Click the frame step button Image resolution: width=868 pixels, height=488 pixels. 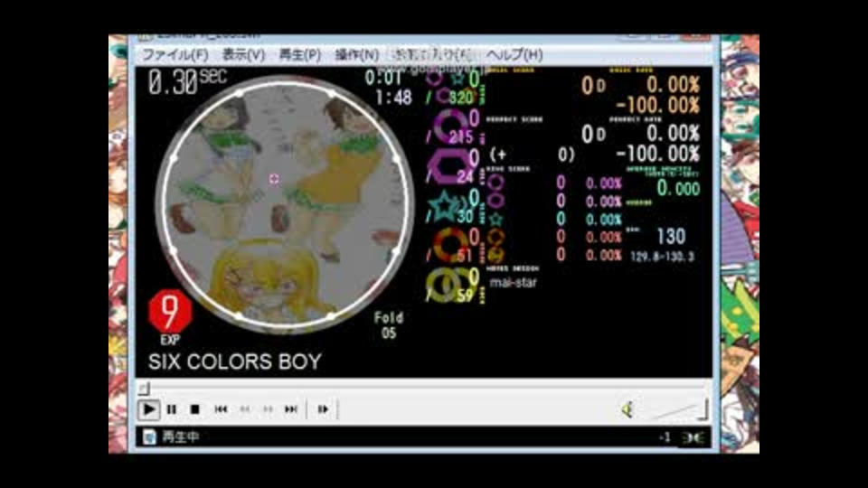[323, 409]
